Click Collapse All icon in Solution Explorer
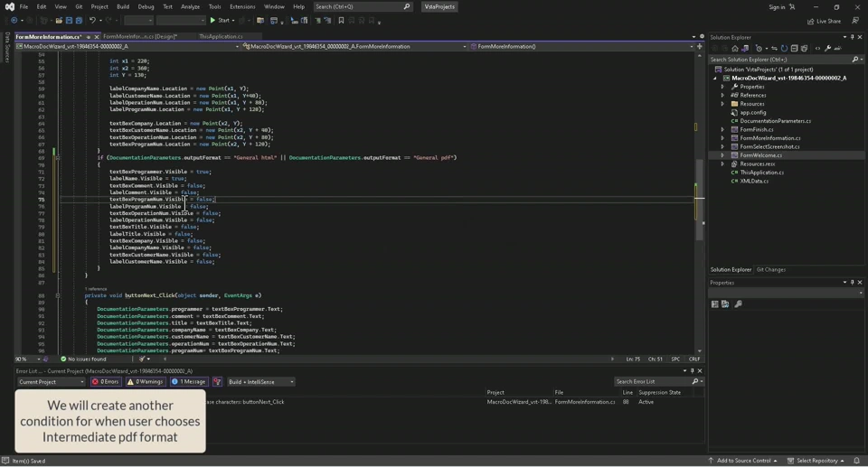Screen dimensions: 868x467 (x=794, y=48)
